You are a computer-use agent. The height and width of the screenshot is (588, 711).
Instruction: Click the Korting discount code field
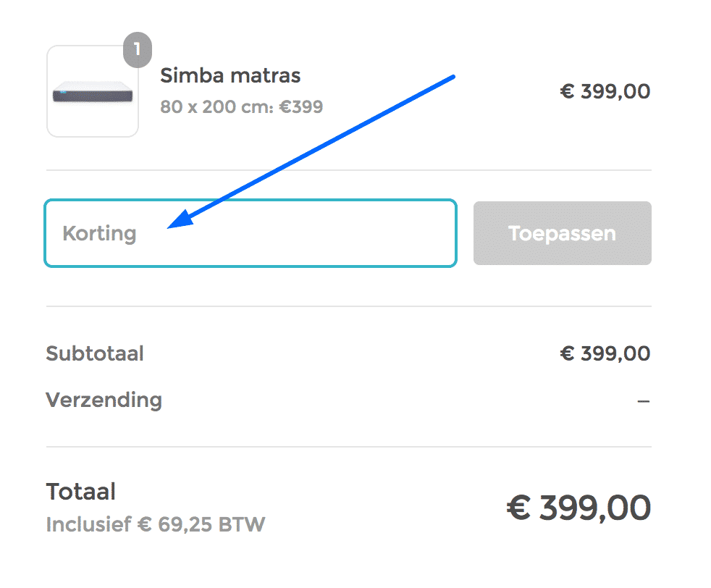(251, 233)
